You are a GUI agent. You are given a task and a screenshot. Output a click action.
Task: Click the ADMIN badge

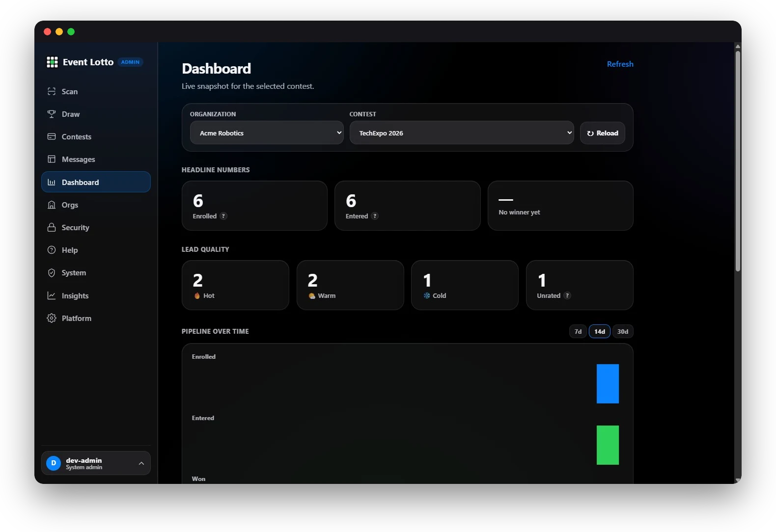tap(130, 62)
